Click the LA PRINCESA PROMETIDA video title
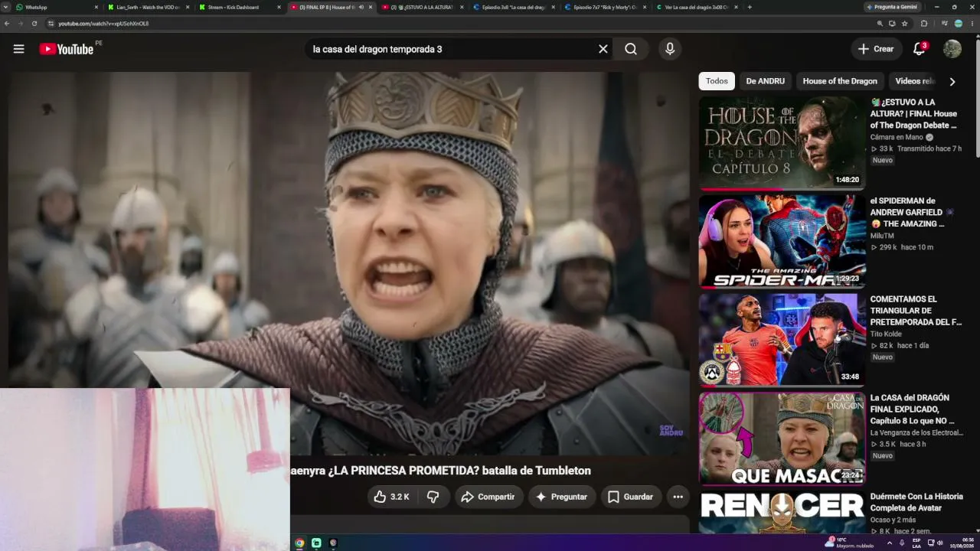Viewport: 980px width, 551px height. [441, 471]
